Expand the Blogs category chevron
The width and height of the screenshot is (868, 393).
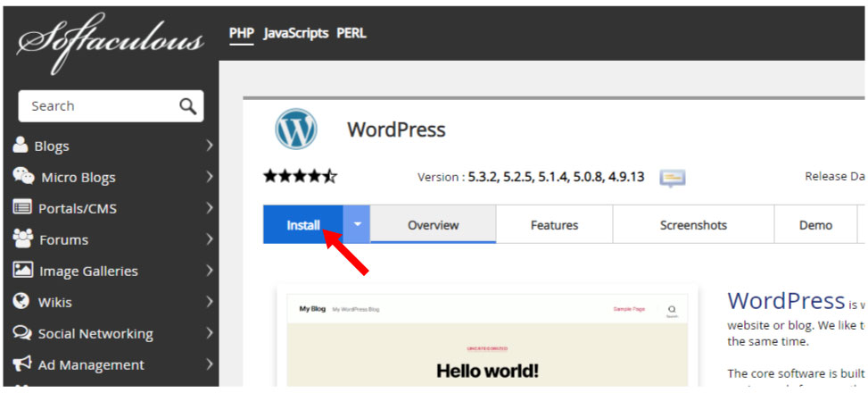click(x=210, y=146)
